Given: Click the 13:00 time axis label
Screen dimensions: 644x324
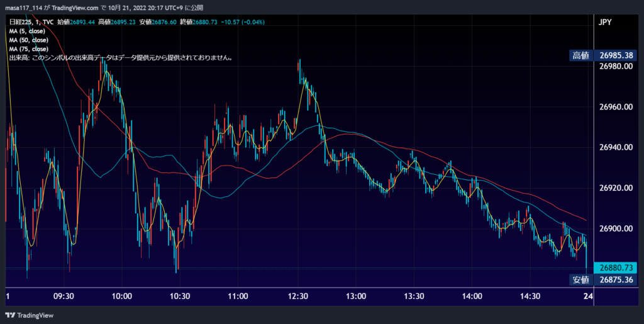Looking at the screenshot, I should [356, 296].
